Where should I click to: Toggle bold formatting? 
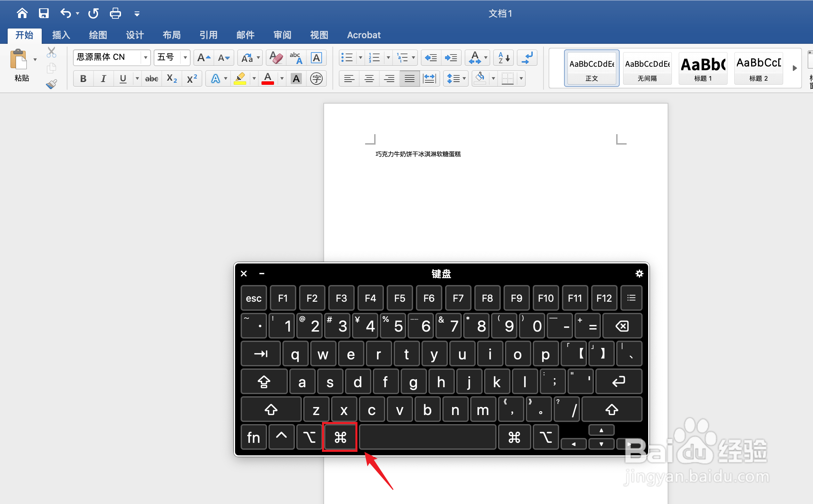[x=83, y=79]
